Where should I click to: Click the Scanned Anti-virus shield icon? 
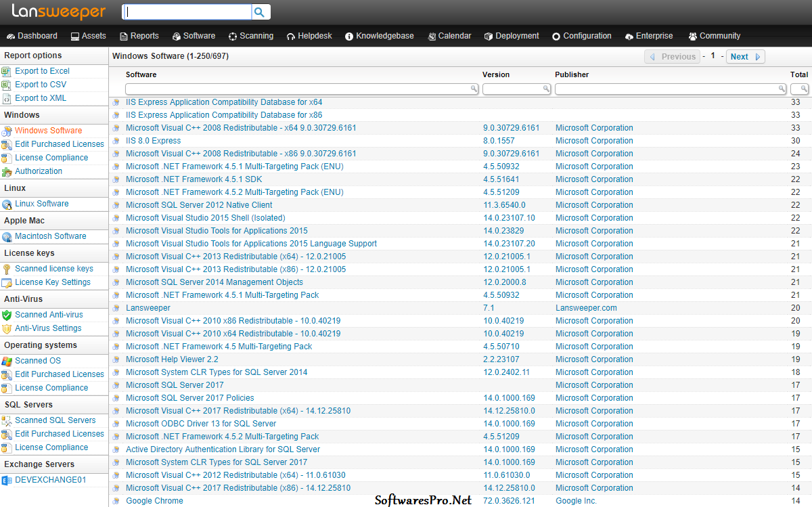(x=6, y=315)
